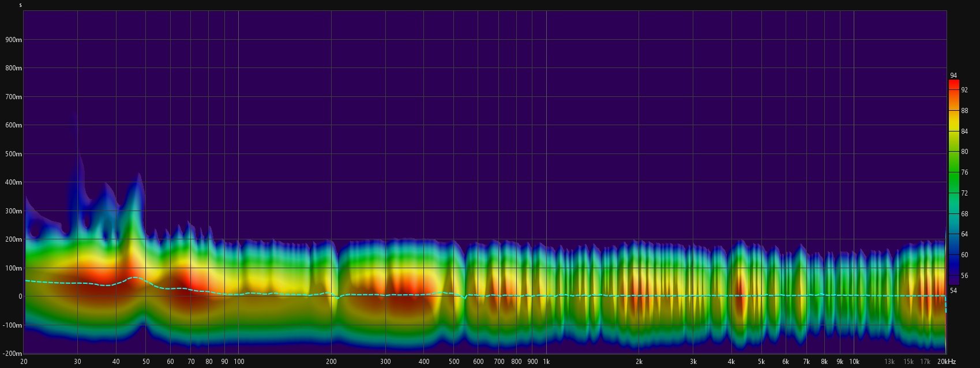980x368 pixels.
Task: Click the 3k frequency-axis label
Action: coord(693,362)
